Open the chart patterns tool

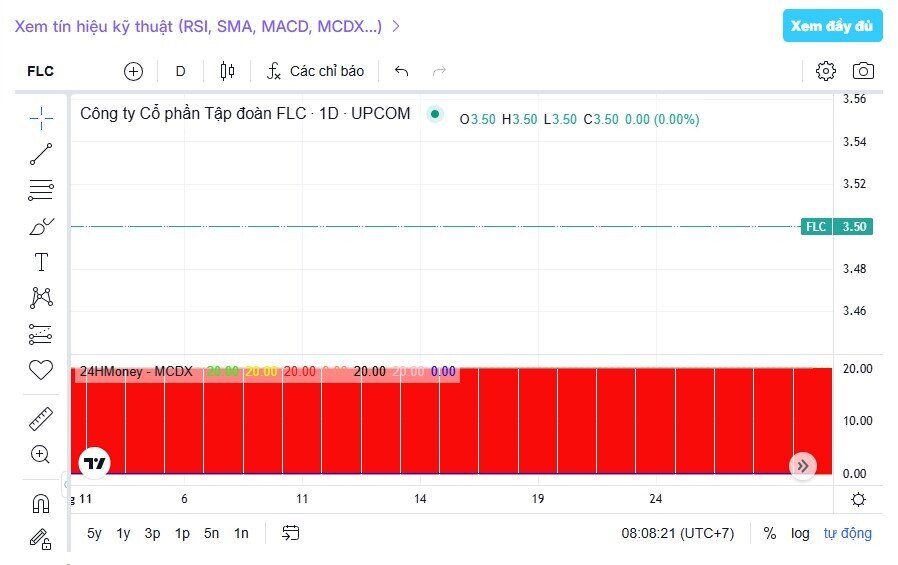(41, 298)
